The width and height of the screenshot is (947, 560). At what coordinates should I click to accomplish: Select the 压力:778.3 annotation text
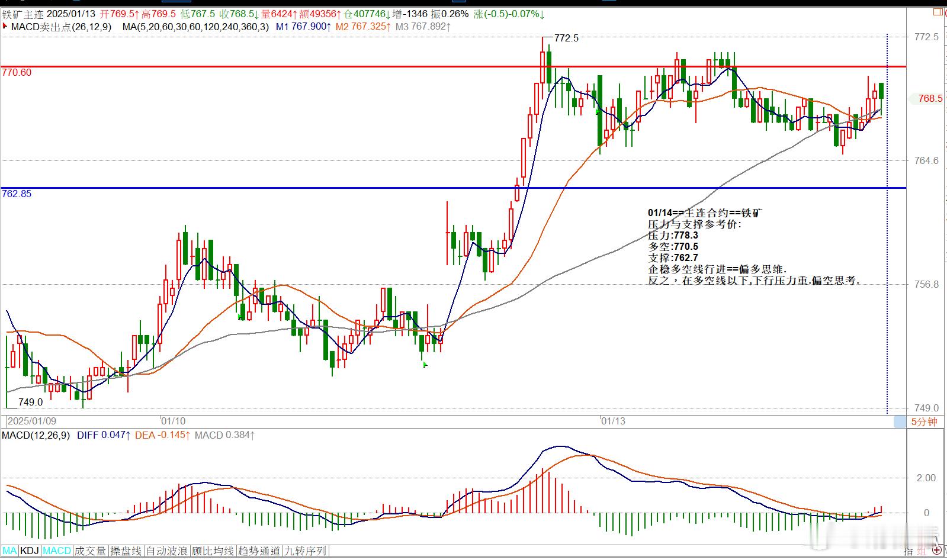click(673, 236)
